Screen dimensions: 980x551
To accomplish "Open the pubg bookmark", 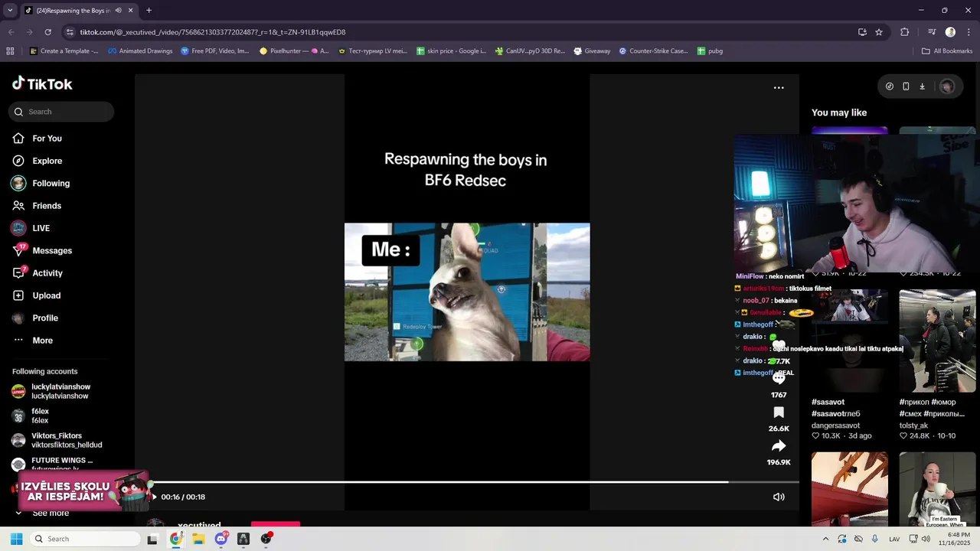I will click(x=710, y=51).
